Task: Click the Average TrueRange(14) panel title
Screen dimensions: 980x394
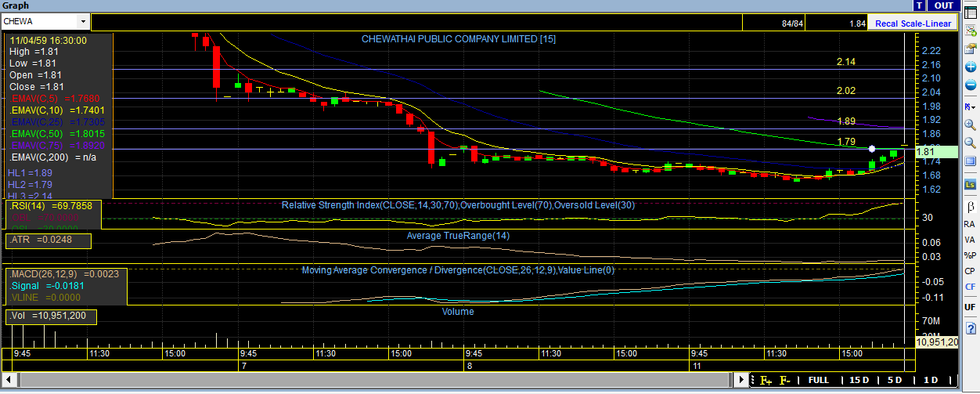Action: 459,235
